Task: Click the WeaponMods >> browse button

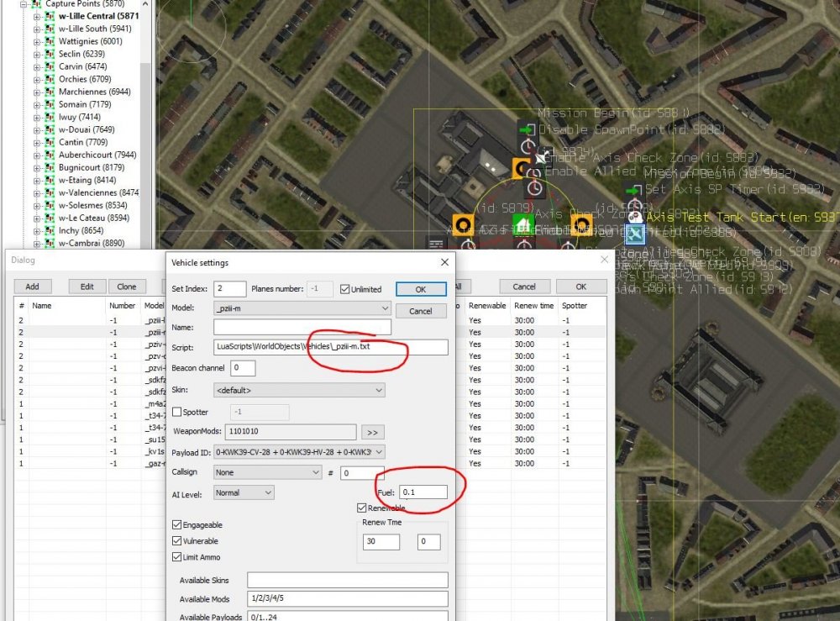Action: [x=371, y=432]
